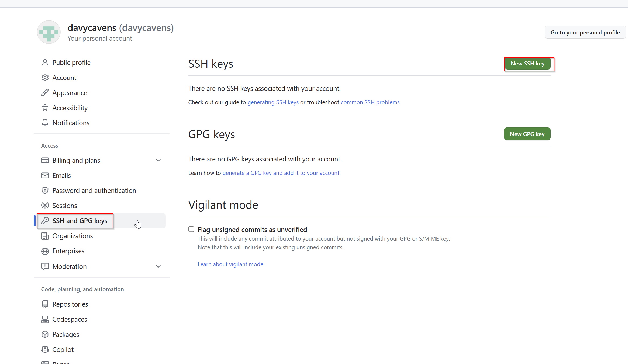The image size is (628, 364).
Task: Click the Billing and plans label
Action: [76, 160]
